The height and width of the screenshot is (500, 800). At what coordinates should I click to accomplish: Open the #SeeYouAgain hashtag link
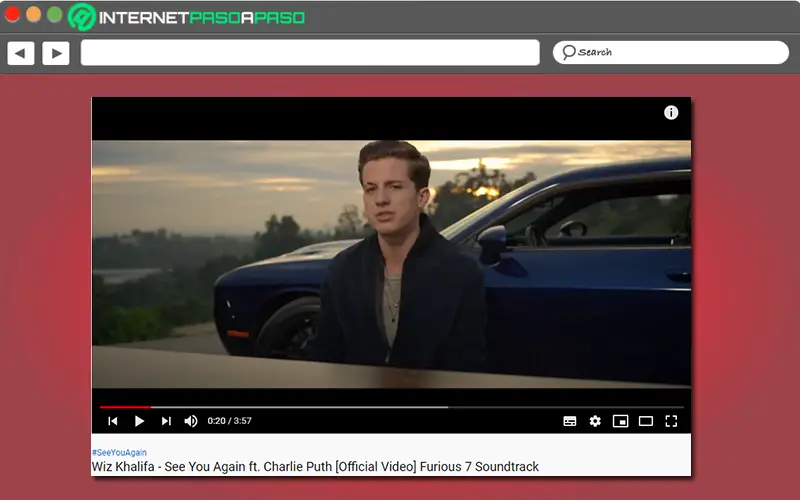click(x=119, y=453)
